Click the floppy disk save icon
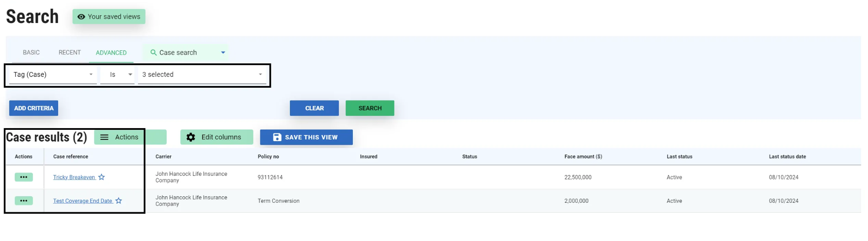868x241 pixels. (277, 137)
